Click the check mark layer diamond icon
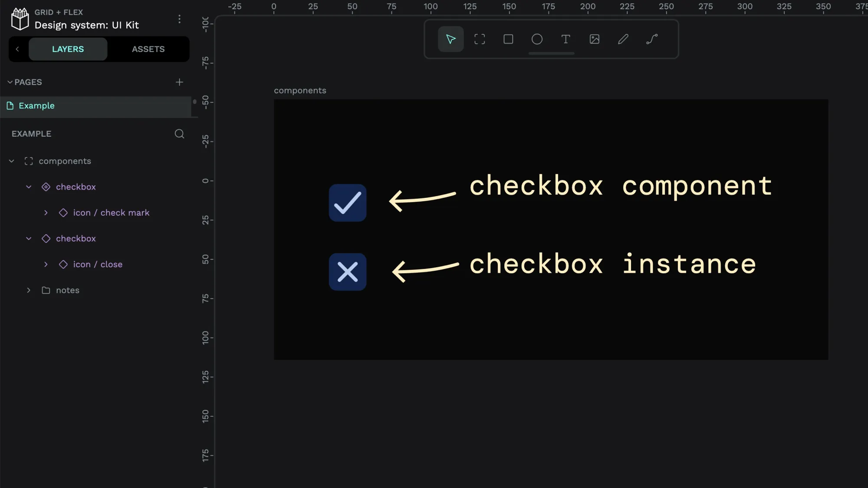This screenshot has width=868, height=488. tap(63, 213)
